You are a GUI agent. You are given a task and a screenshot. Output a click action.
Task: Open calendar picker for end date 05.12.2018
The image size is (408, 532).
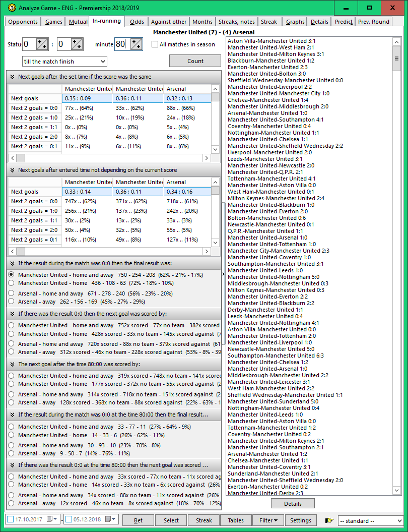pyautogui.click(x=109, y=519)
